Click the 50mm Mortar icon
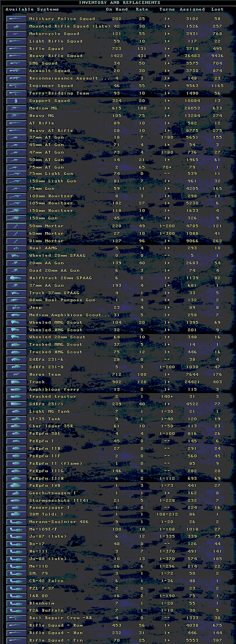236x644 pixels. point(16,226)
